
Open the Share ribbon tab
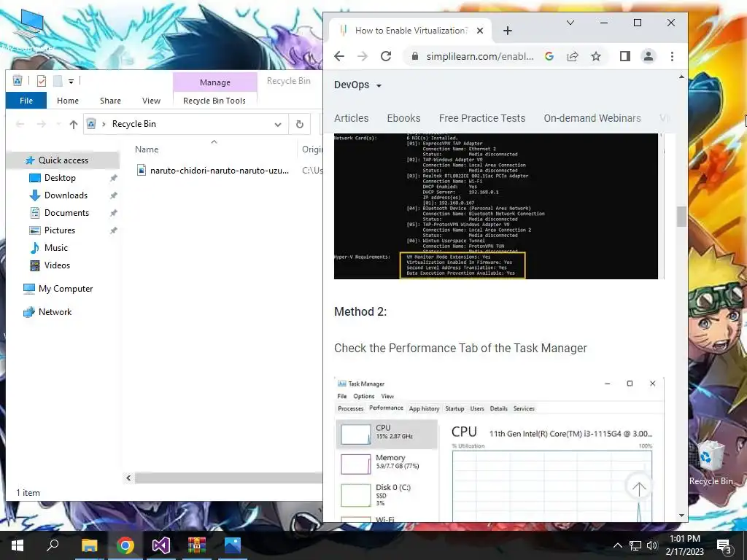pyautogui.click(x=111, y=101)
